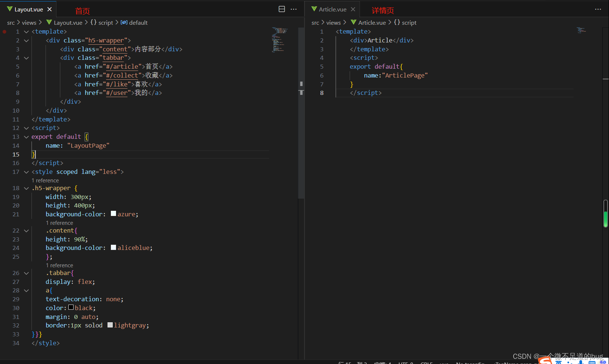
Task: Fold .content rule at line 22
Action: pyautogui.click(x=26, y=231)
